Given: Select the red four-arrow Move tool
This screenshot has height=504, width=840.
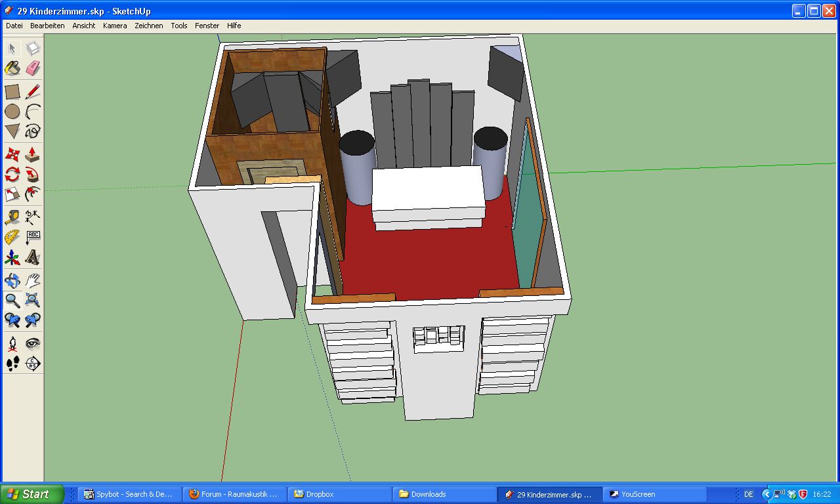Looking at the screenshot, I should point(12,155).
